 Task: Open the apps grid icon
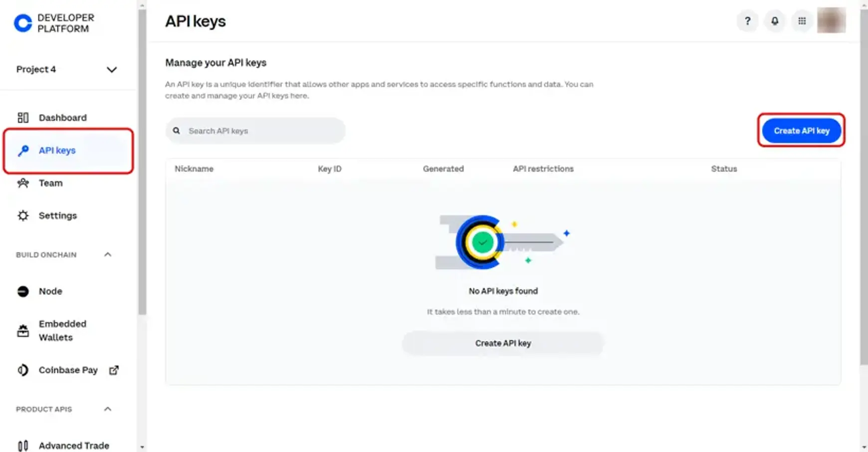(x=802, y=20)
